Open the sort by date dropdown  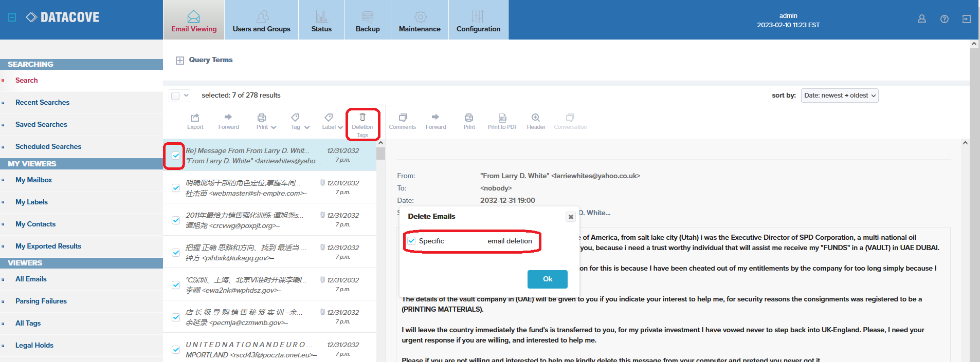tap(839, 96)
